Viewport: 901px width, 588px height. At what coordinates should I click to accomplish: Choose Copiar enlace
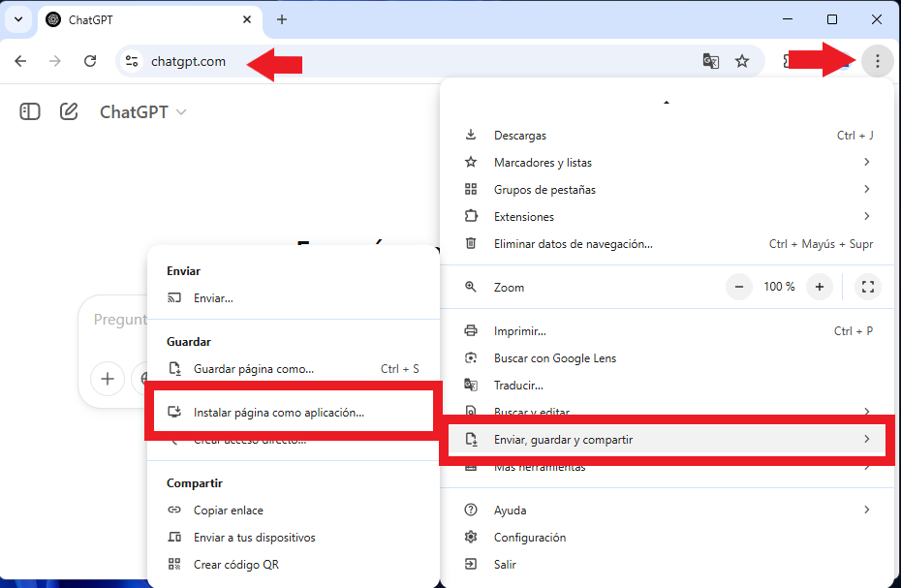point(294,511)
